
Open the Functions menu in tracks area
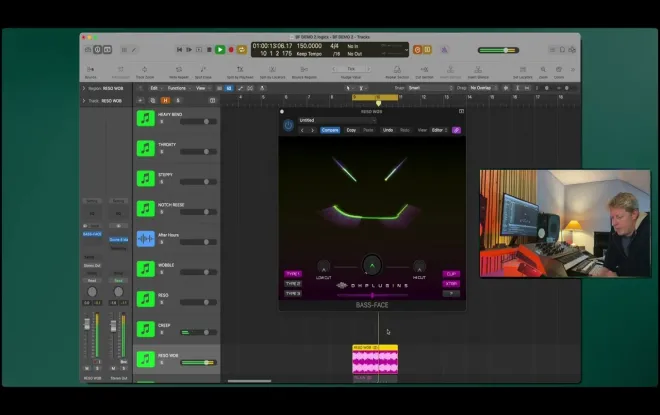pos(179,88)
